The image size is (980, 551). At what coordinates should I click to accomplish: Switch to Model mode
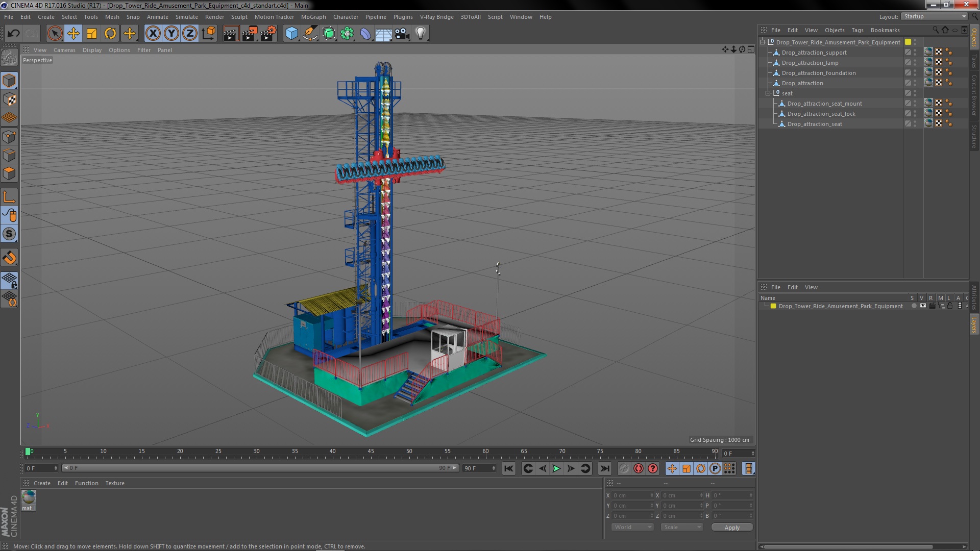coord(9,81)
